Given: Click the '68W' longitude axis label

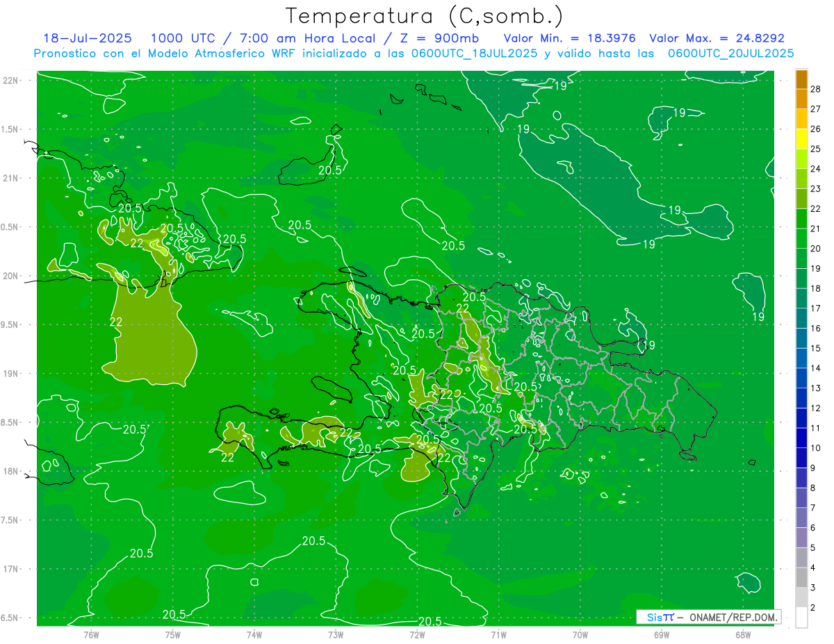Looking at the screenshot, I should coord(743,634).
